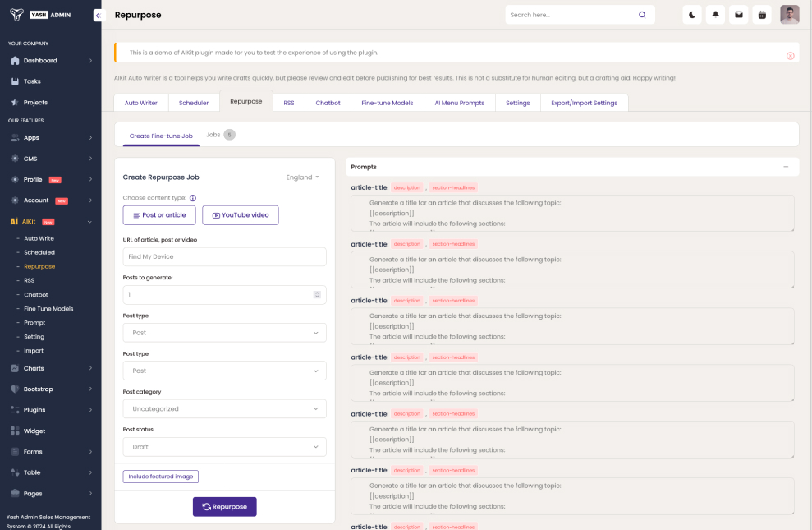Screen dimensions: 812x530
Task: Click the first article-title prompt textarea
Action: (572, 213)
